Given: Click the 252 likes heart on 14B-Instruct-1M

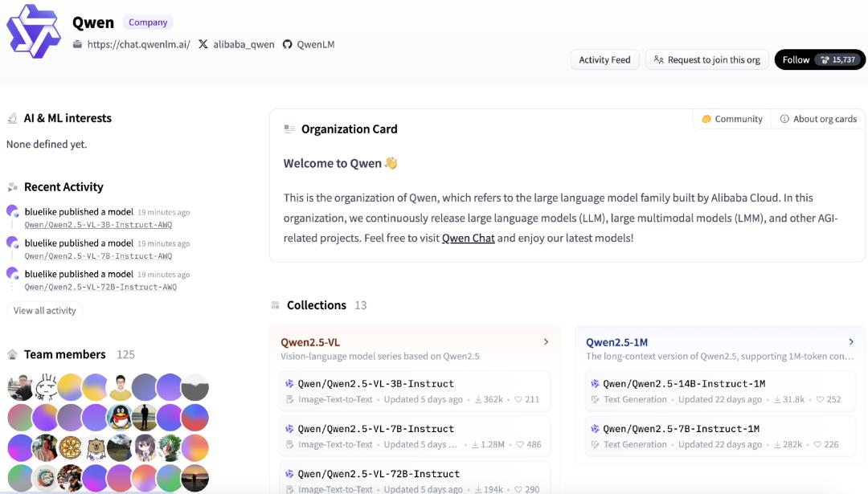Looking at the screenshot, I should click(820, 399).
